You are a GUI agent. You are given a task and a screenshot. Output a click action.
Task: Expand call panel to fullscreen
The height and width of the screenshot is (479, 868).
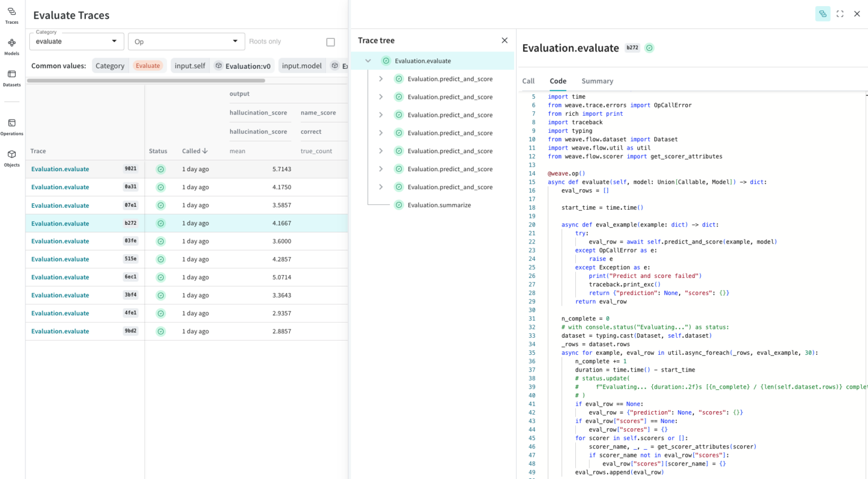click(x=840, y=14)
